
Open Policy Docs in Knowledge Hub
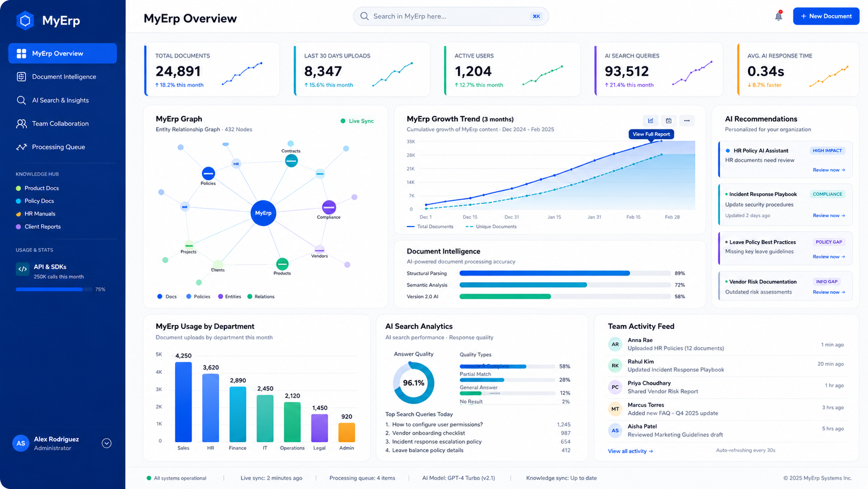coord(35,201)
